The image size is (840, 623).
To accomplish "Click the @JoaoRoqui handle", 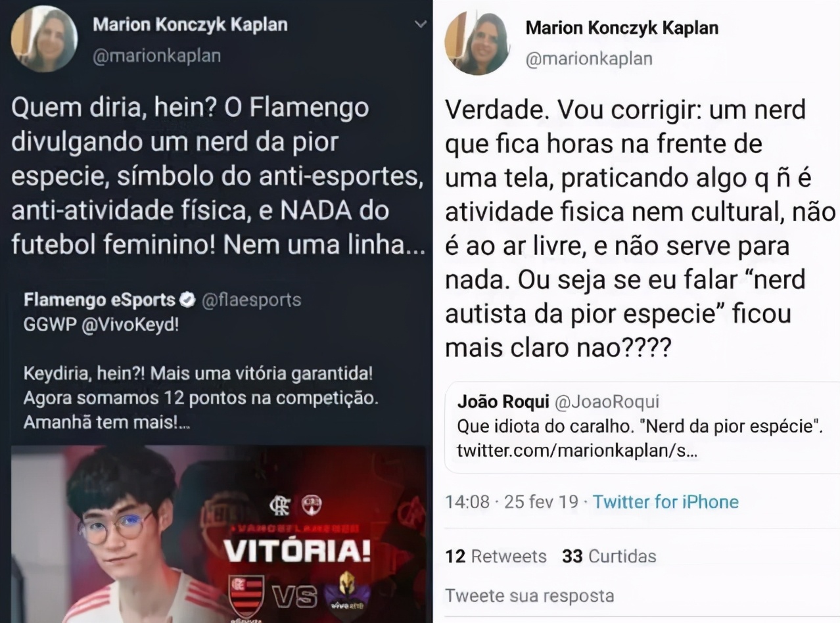I will (x=607, y=402).
